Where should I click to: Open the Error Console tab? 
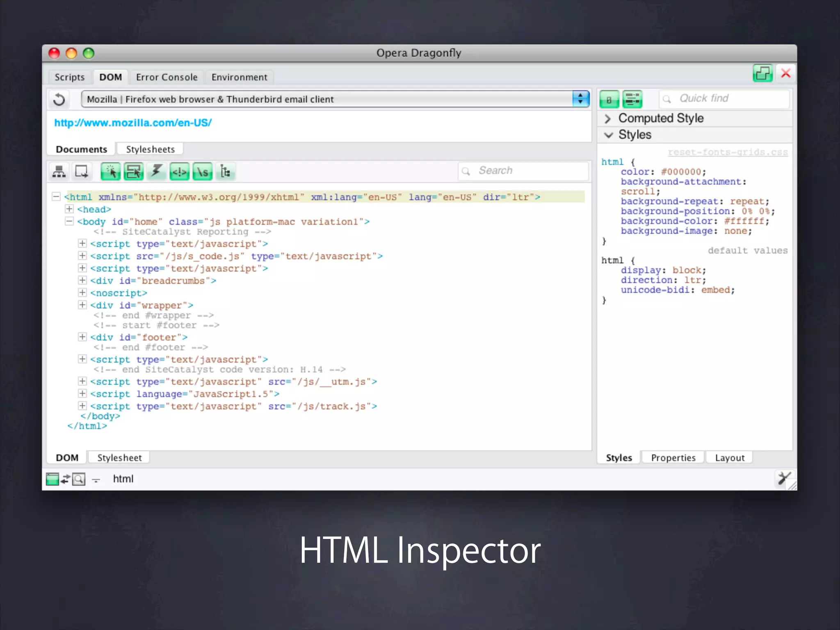(x=167, y=77)
